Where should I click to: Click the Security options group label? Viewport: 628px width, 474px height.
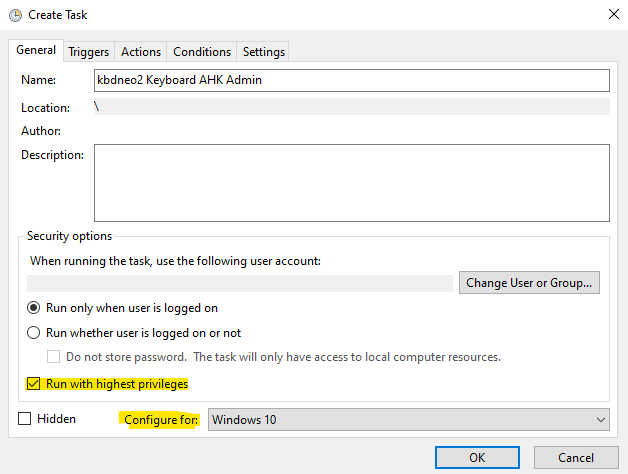(69, 236)
